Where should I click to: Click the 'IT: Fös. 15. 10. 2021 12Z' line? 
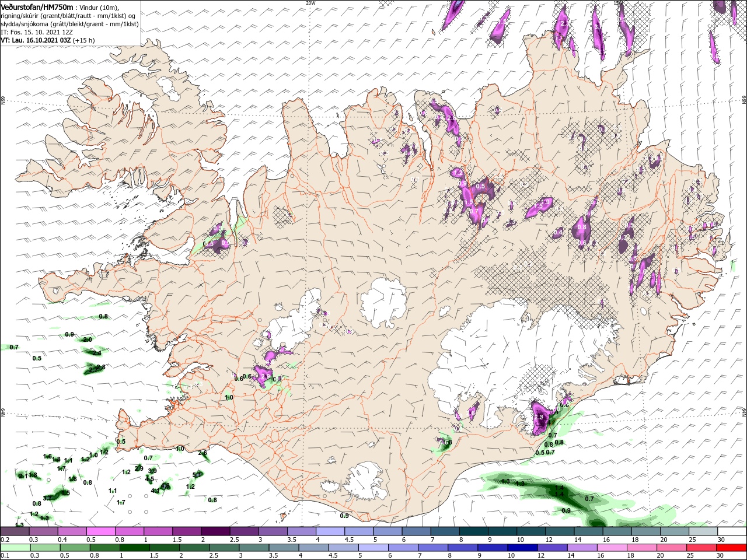click(36, 32)
